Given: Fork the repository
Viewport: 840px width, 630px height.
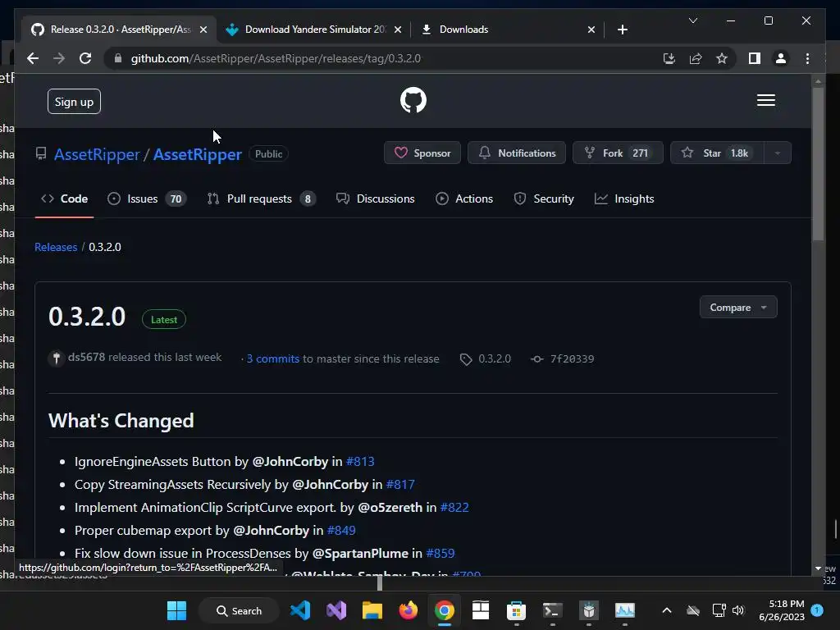Looking at the screenshot, I should point(618,153).
